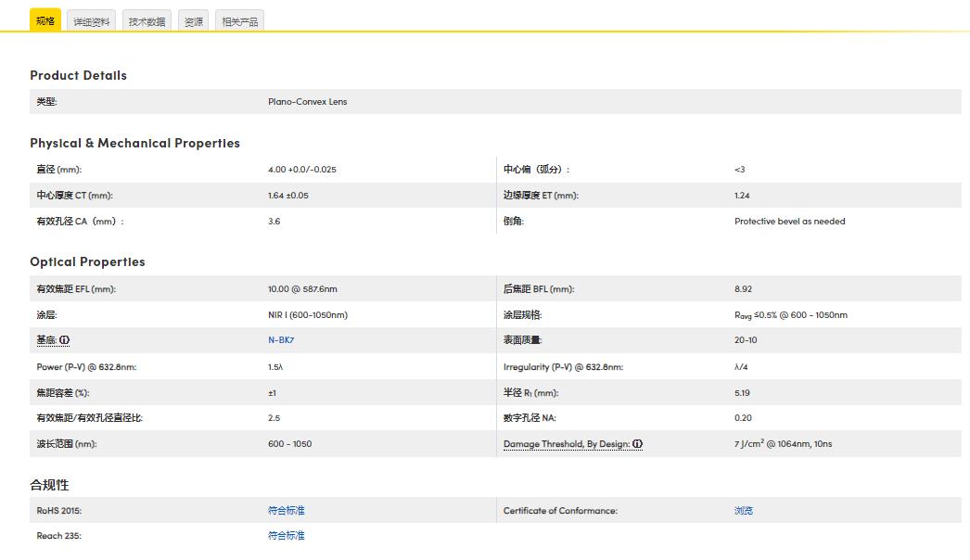Viewport: 970px width, 560px height.
Task: Click the Physical & Mechanical Properties heading
Action: (134, 143)
